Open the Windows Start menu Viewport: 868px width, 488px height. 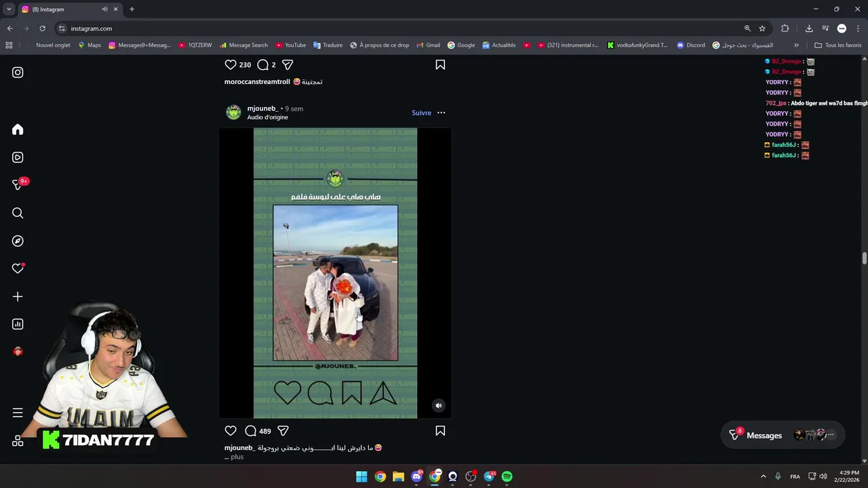point(361,476)
